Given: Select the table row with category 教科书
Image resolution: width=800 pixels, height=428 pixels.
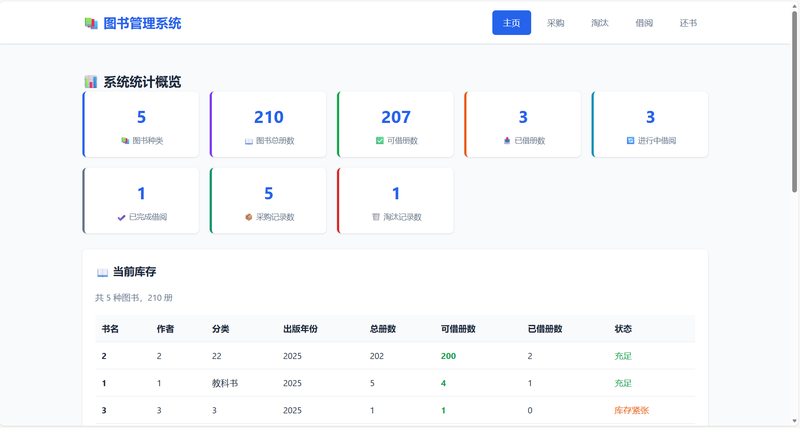Looking at the screenshot, I should [x=388, y=383].
